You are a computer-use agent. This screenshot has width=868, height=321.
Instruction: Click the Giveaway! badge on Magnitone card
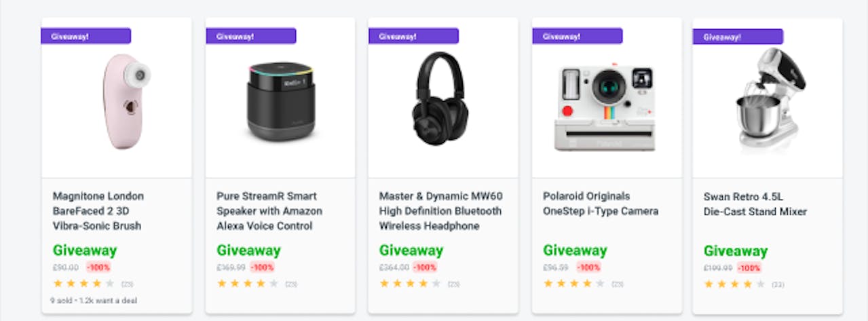point(86,36)
